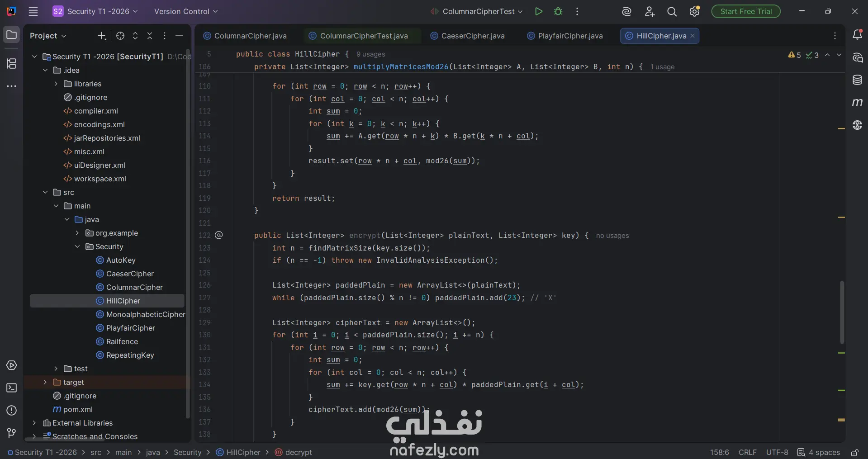Screen dimensions: 868x459
Task: Expand the target folder
Action: click(45, 382)
